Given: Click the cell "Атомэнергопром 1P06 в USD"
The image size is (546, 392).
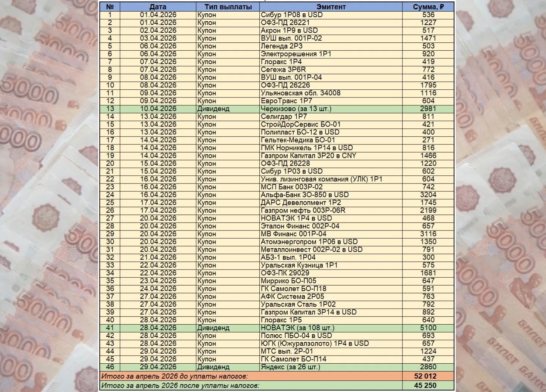Looking at the screenshot, I should (331, 242).
